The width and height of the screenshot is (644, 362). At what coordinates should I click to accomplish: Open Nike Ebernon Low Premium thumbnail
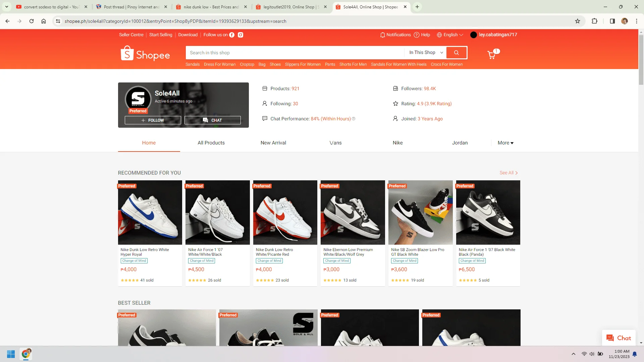[x=353, y=213]
